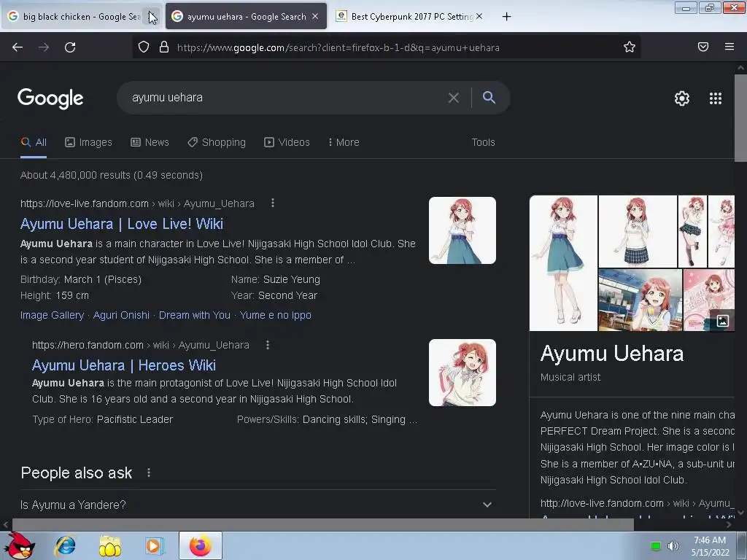This screenshot has width=747, height=560.
Task: Select the All results tab
Action: coord(34,142)
